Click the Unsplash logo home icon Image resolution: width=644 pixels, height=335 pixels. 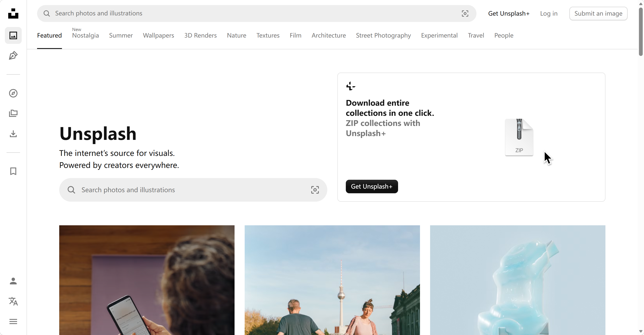[13, 14]
